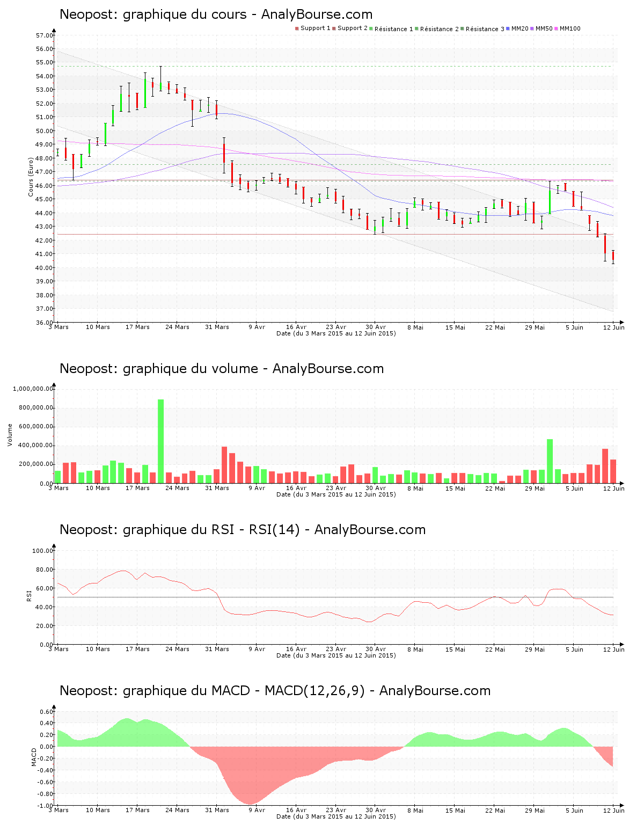Click the MACD(12,26,9) chart title
644x832 pixels.
click(275, 691)
